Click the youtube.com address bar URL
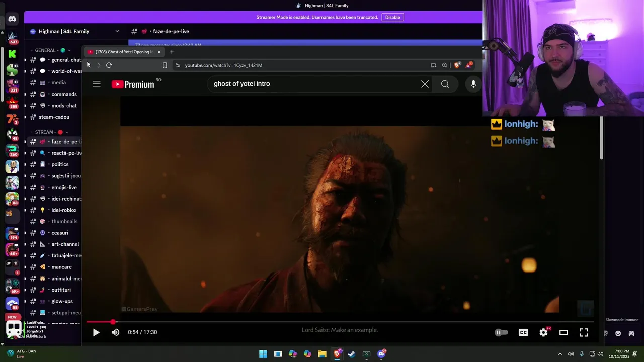This screenshot has height=362, width=644. pos(223,65)
